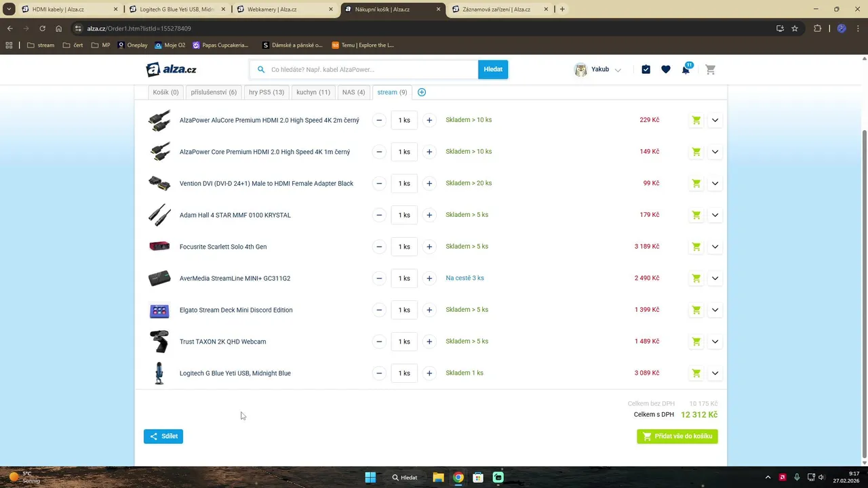Add a new list with plus icon
The image size is (868, 488).
point(422,92)
